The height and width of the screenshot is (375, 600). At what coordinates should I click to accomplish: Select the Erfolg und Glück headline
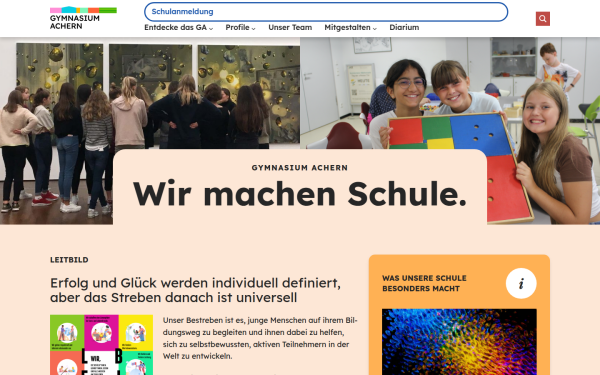pos(195,290)
